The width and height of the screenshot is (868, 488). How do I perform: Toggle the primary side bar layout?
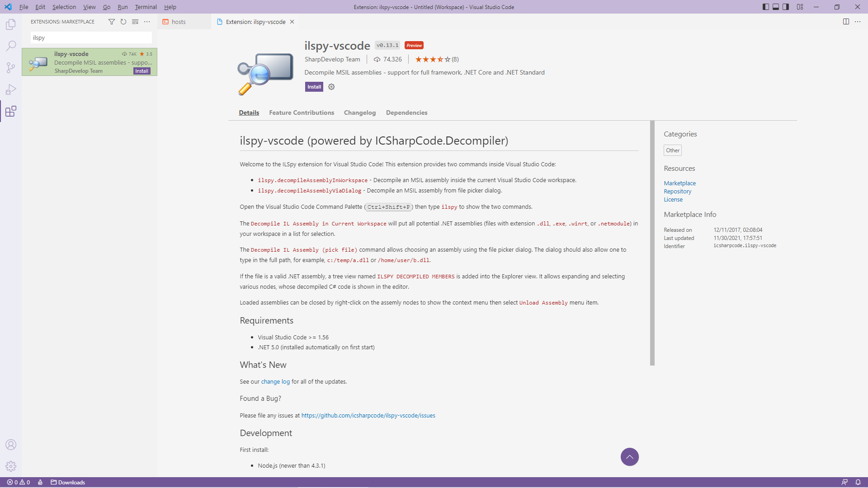click(765, 7)
